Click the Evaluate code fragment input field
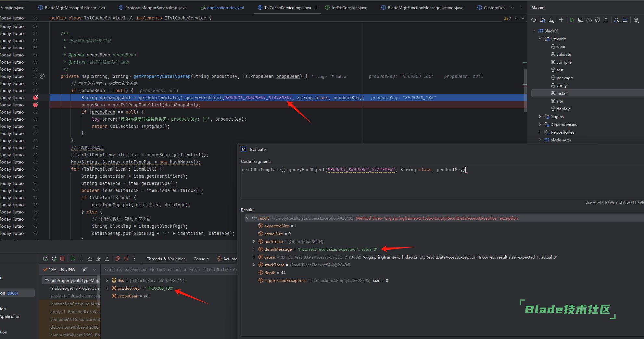The image size is (644, 339). click(x=442, y=183)
